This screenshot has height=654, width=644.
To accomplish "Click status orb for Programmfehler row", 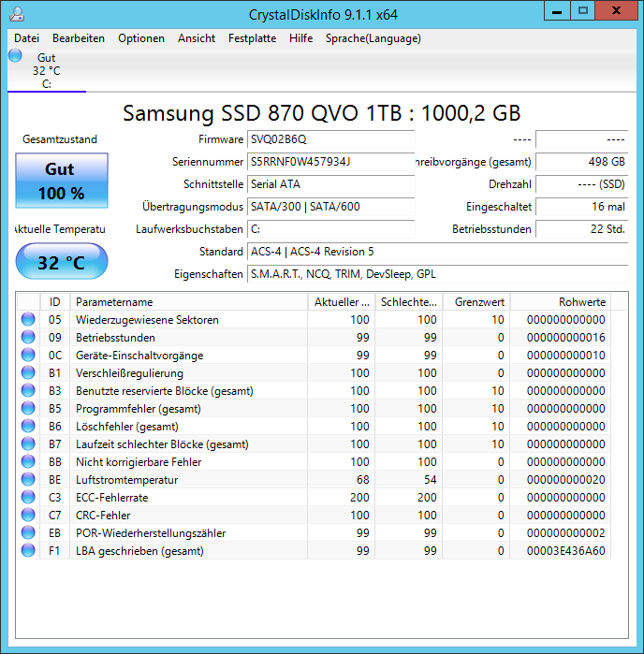I will pyautogui.click(x=28, y=408).
